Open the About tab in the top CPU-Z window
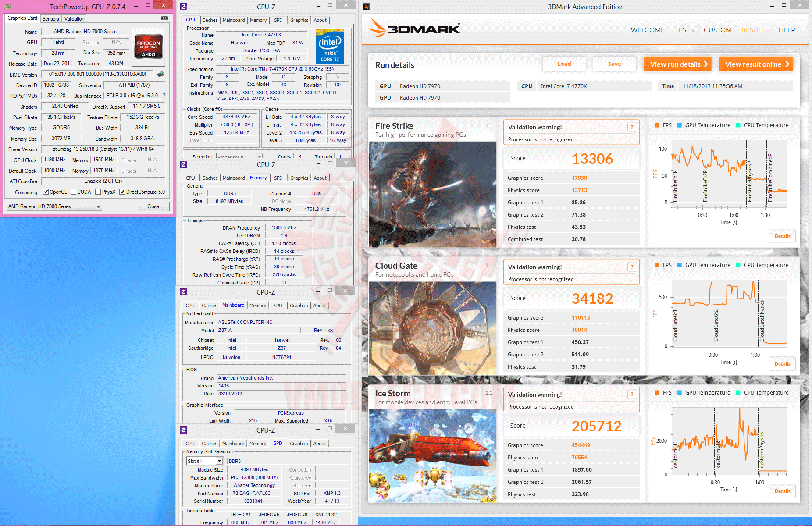The width and height of the screenshot is (812, 526). coord(320,20)
